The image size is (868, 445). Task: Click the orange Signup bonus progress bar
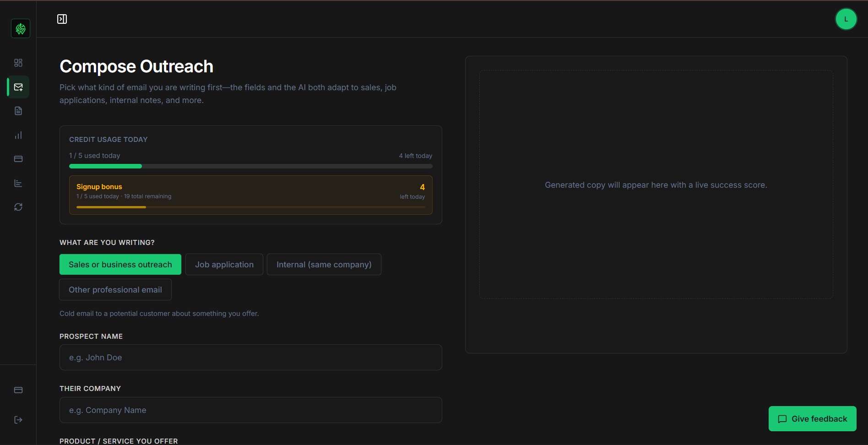coord(251,207)
